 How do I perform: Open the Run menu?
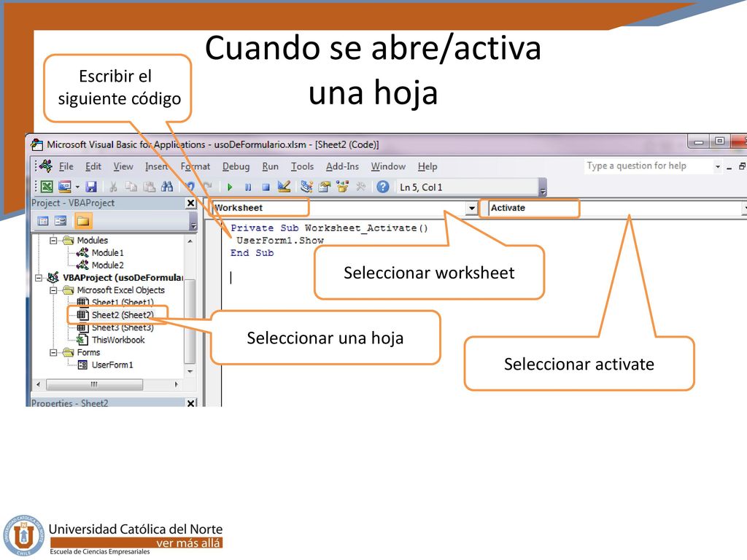coord(270,166)
